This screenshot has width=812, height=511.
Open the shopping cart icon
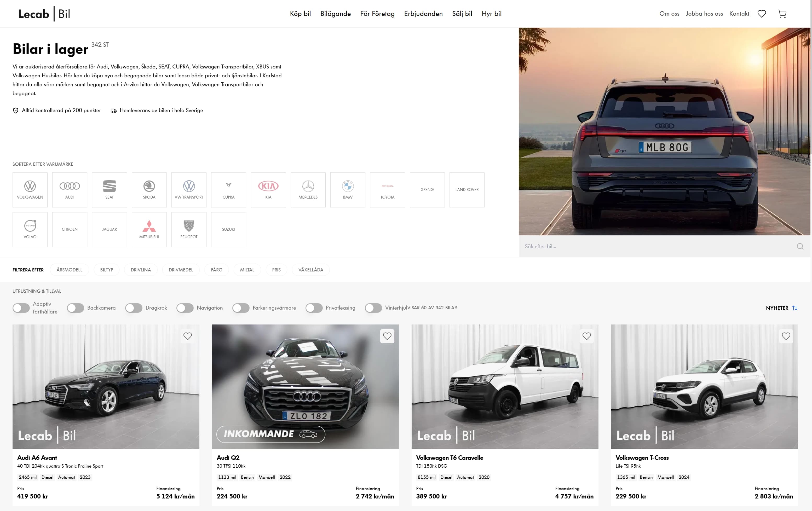click(x=782, y=14)
